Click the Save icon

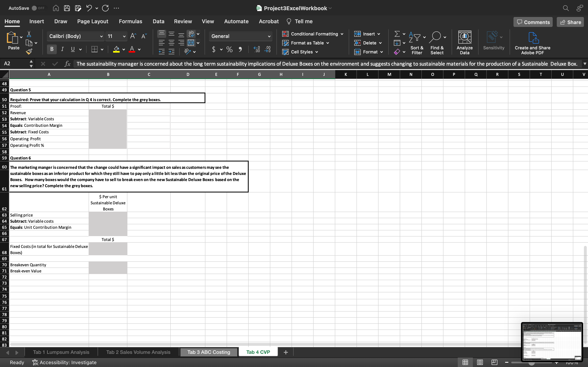(67, 8)
